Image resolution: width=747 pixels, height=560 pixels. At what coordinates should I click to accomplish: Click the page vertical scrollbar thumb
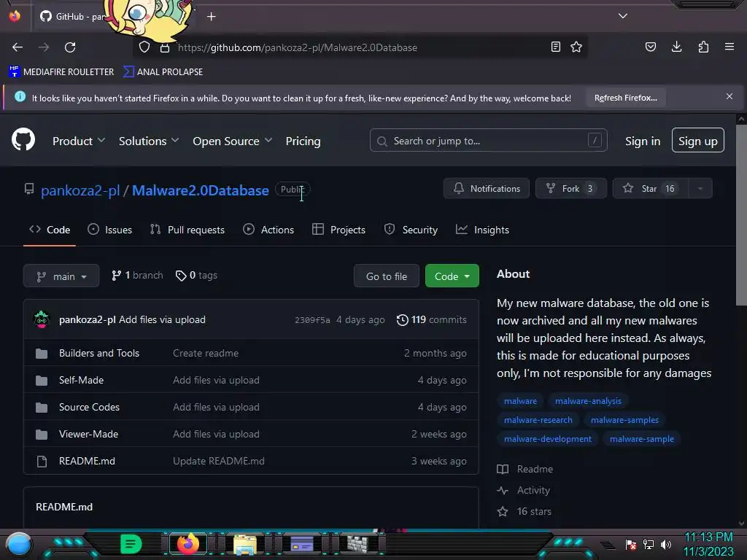741,215
